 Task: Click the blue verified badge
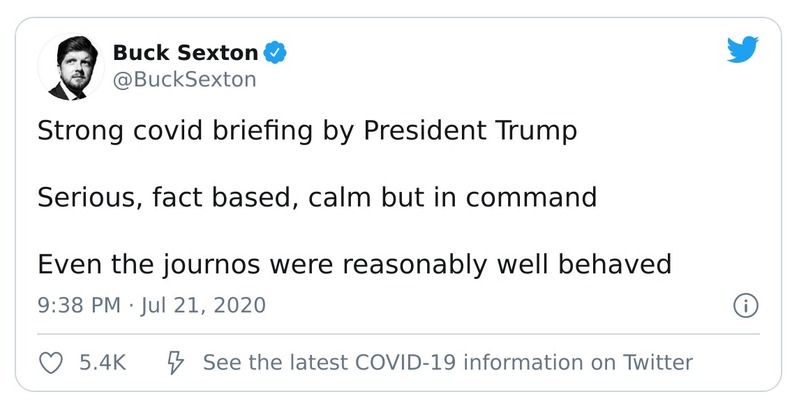(x=275, y=52)
